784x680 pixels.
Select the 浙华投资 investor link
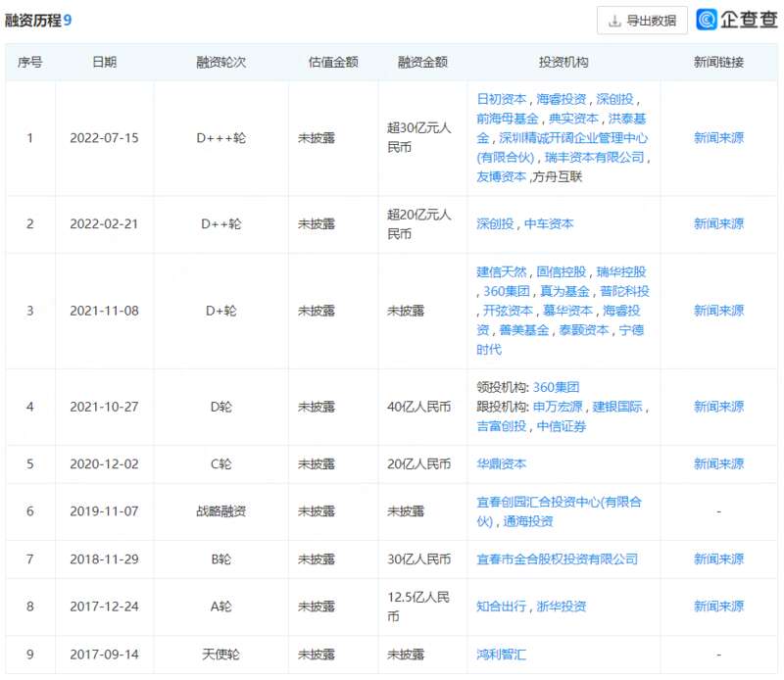click(x=562, y=607)
